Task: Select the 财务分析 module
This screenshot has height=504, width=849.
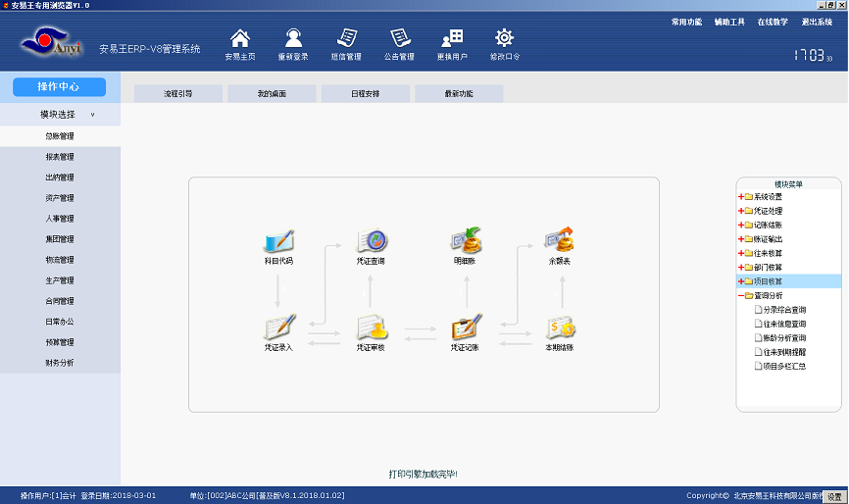Action: pyautogui.click(x=60, y=363)
